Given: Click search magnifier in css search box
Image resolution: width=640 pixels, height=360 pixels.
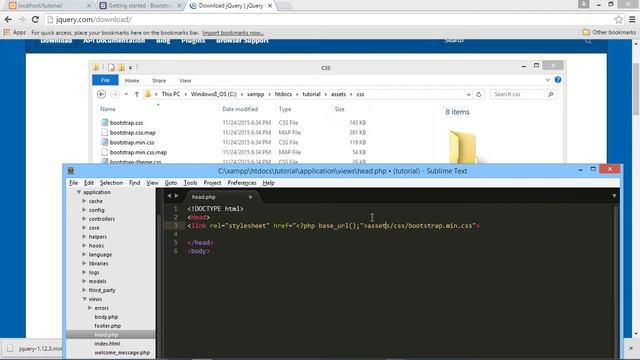Looking at the screenshot, I should tap(550, 94).
